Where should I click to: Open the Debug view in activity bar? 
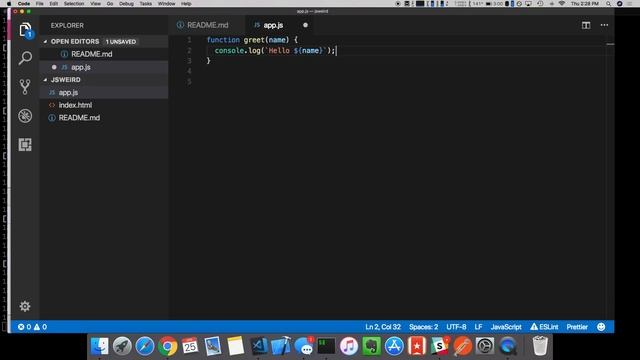(25, 116)
